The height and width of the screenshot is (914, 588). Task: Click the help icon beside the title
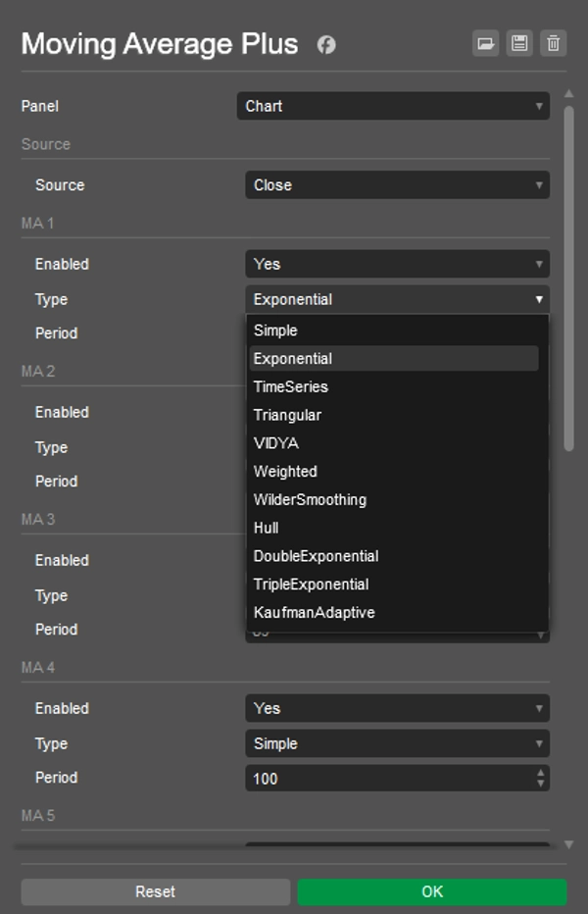tap(326, 45)
